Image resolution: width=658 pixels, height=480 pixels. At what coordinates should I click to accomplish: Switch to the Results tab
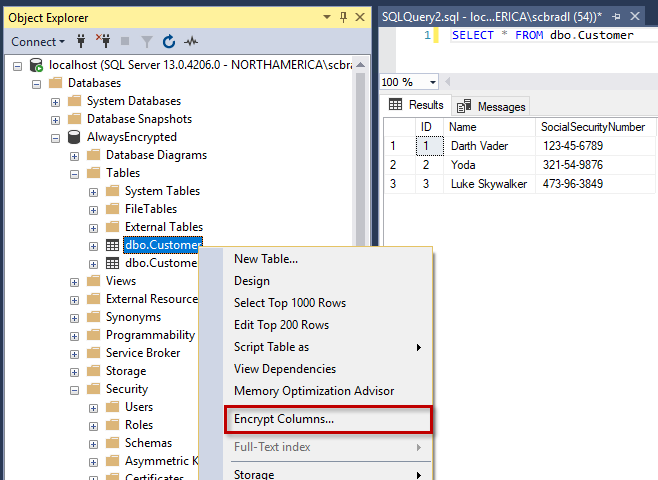[x=416, y=106]
